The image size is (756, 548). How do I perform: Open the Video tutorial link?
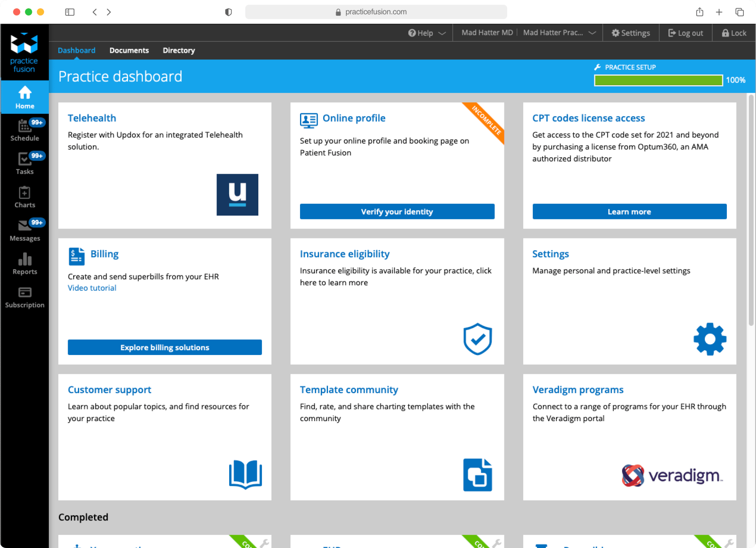[x=92, y=288]
